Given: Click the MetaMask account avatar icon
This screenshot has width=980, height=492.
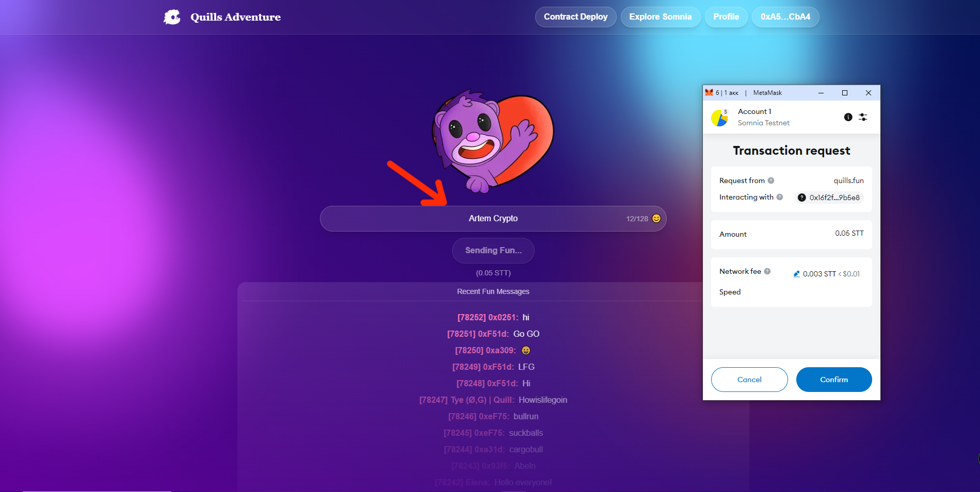Looking at the screenshot, I should coord(719,118).
